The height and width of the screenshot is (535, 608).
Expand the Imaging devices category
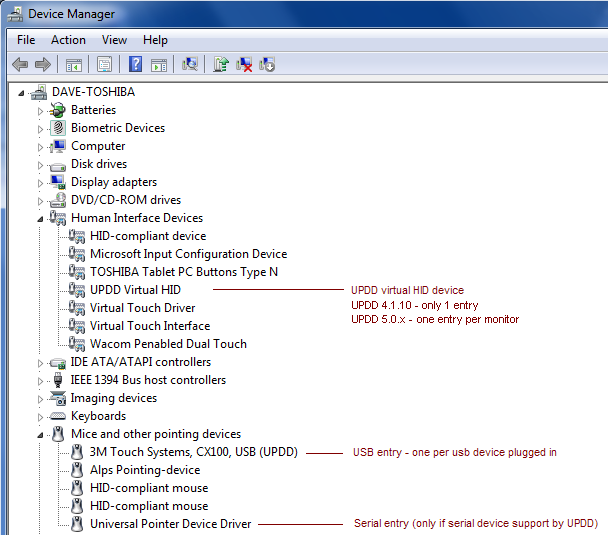pyautogui.click(x=40, y=399)
